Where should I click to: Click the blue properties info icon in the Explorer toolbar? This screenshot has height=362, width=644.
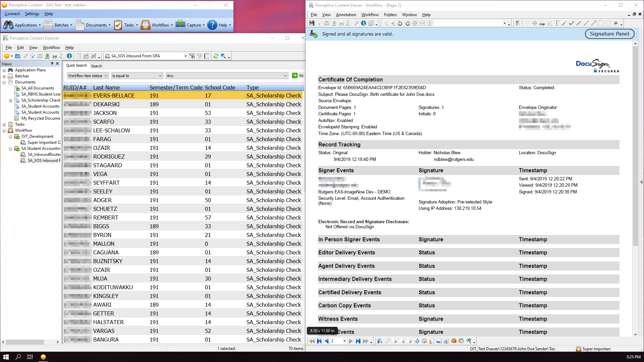[x=69, y=56]
